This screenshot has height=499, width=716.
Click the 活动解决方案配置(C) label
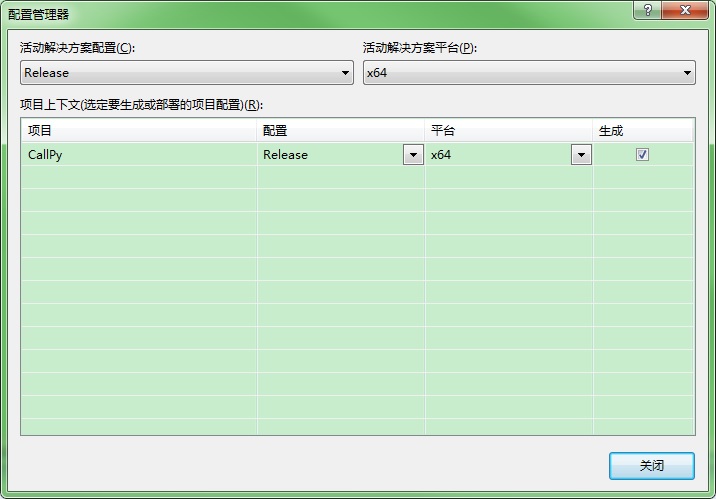click(77, 47)
